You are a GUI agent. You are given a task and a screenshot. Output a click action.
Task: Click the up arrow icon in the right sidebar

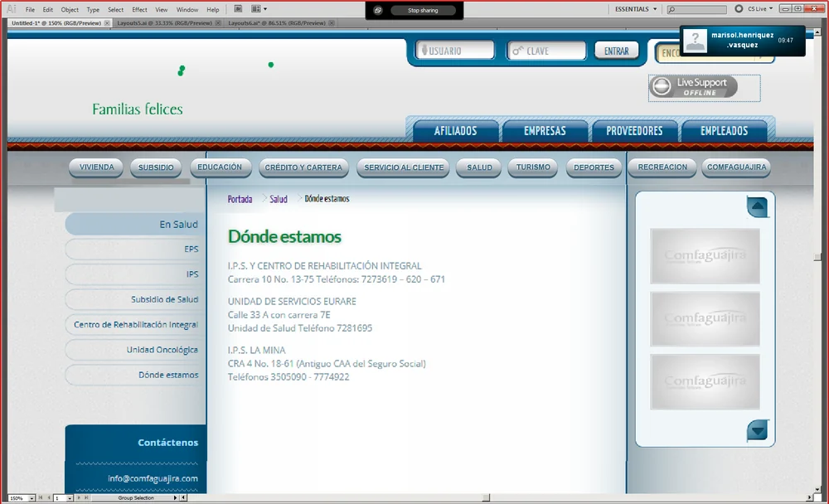tap(757, 206)
